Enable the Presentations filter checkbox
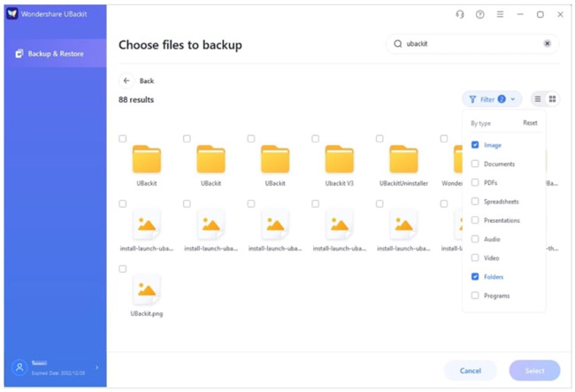Image resolution: width=575 pixels, height=392 pixels. [475, 220]
